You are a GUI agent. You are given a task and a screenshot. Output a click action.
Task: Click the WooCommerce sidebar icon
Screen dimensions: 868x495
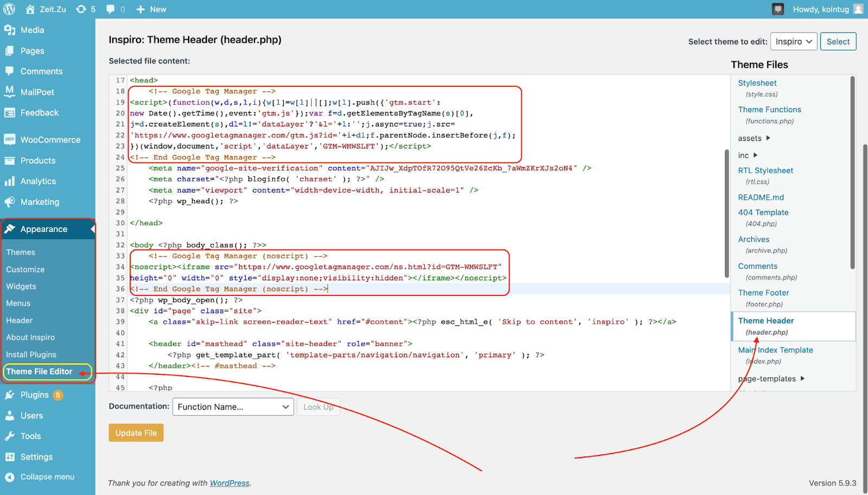click(x=9, y=139)
